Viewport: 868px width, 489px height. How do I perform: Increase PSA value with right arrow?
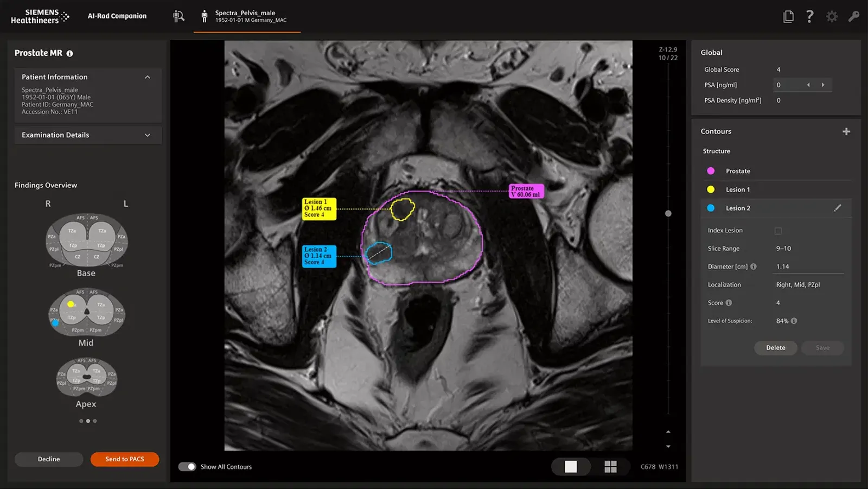[823, 85]
